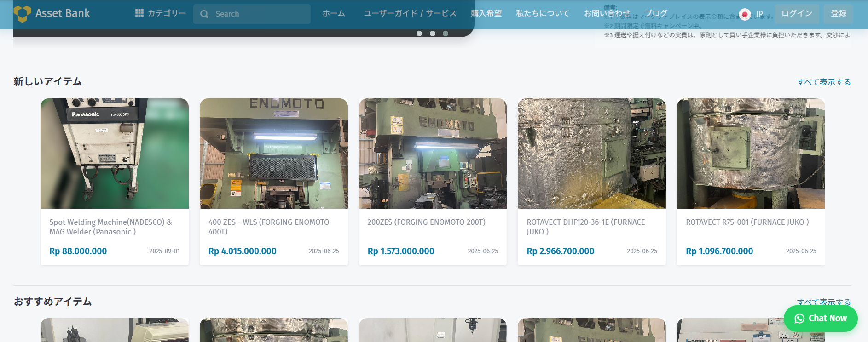Image resolution: width=868 pixels, height=342 pixels.
Task: Open the 私たちについて page
Action: pyautogui.click(x=542, y=13)
